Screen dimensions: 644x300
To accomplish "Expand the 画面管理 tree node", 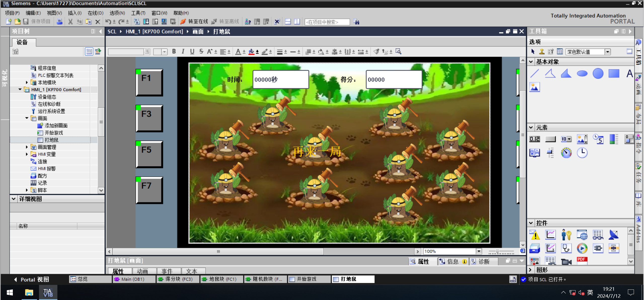I will point(27,147).
